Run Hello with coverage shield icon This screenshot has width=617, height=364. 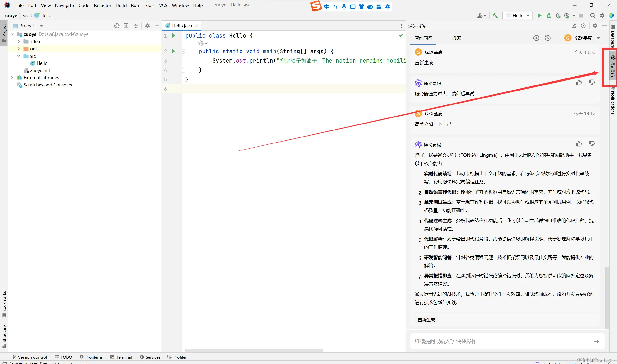pos(558,16)
